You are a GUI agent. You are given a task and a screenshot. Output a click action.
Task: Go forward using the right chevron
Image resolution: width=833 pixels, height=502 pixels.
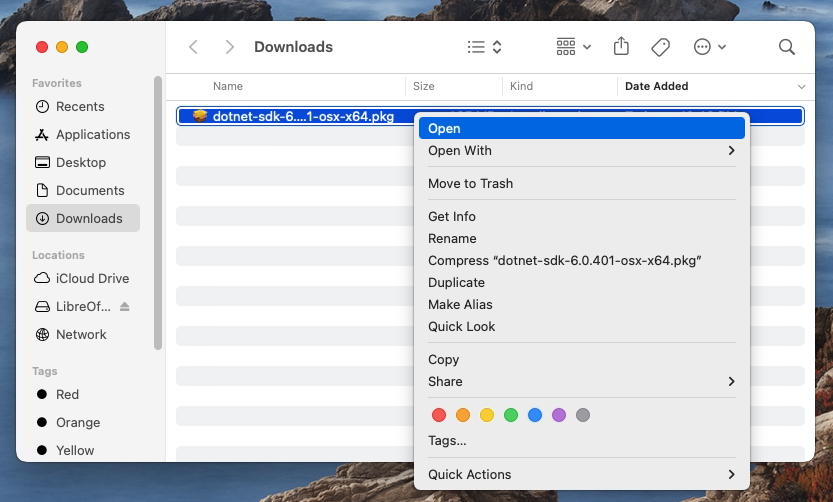[x=230, y=47]
